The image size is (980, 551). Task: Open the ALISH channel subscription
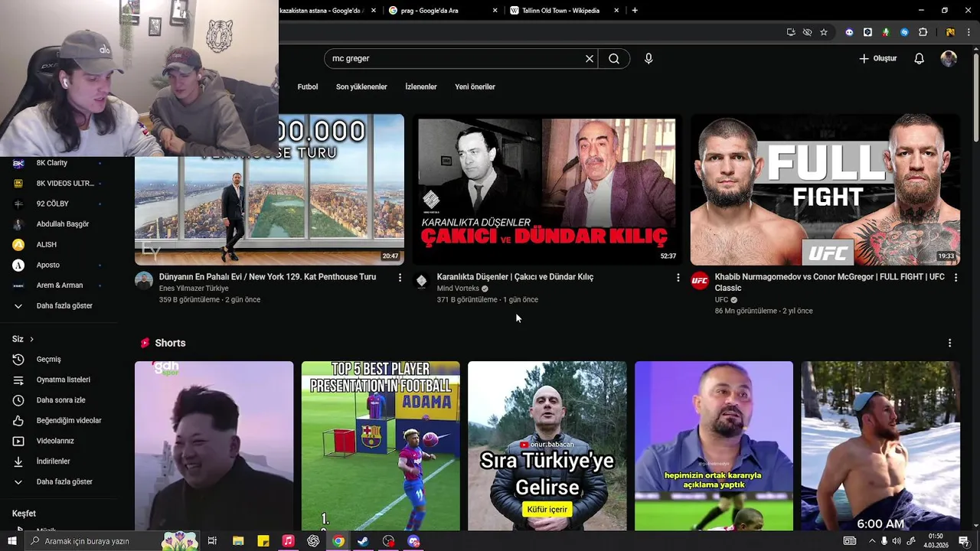coord(60,245)
